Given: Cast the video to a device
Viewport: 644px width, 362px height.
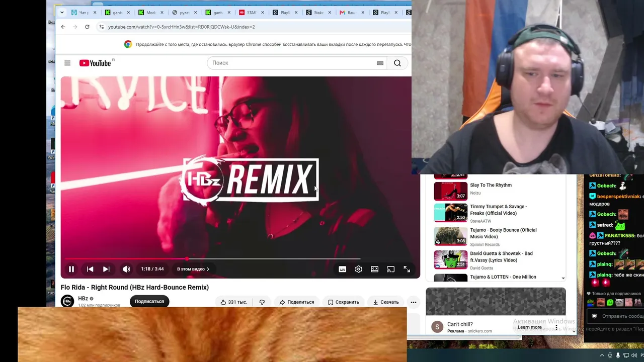Looking at the screenshot, I should pos(390,269).
